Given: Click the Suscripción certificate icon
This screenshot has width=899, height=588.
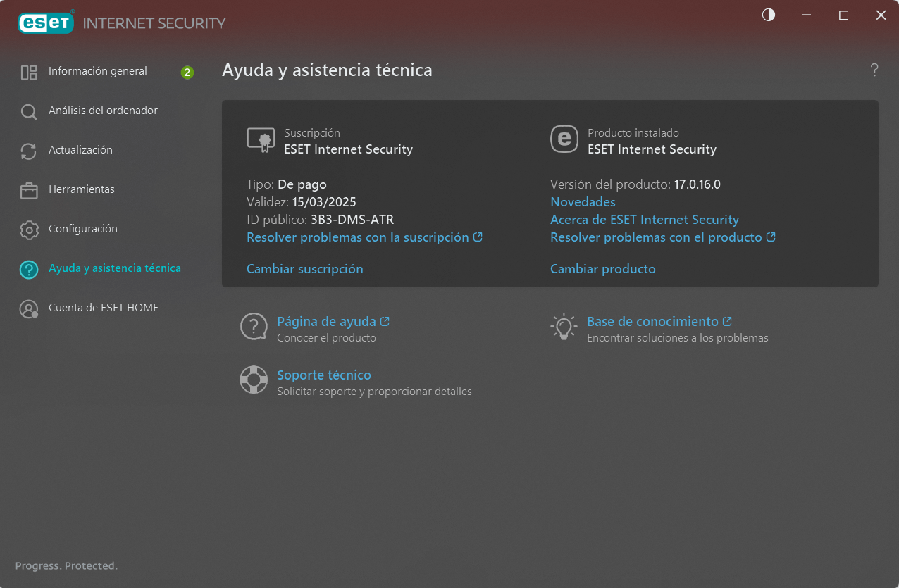Looking at the screenshot, I should point(261,140).
